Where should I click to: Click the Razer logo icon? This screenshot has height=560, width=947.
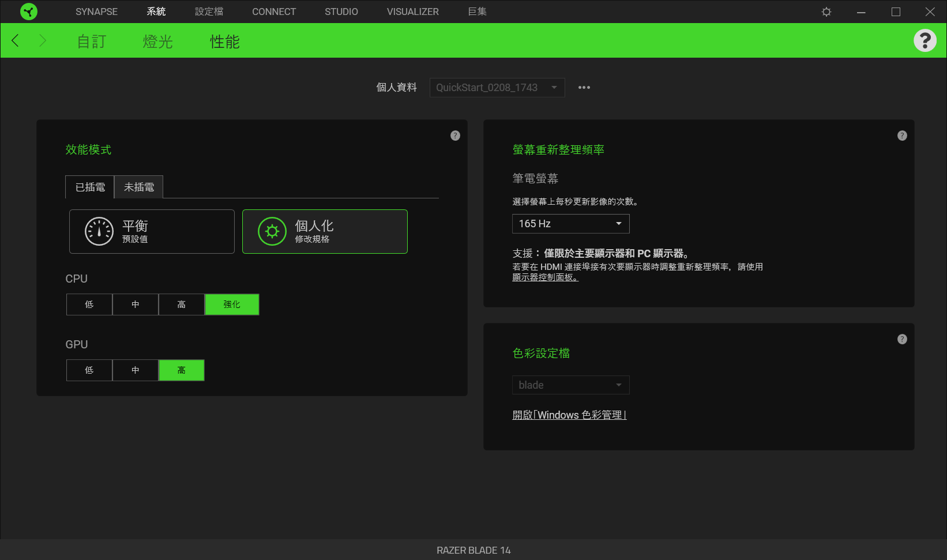(x=28, y=12)
